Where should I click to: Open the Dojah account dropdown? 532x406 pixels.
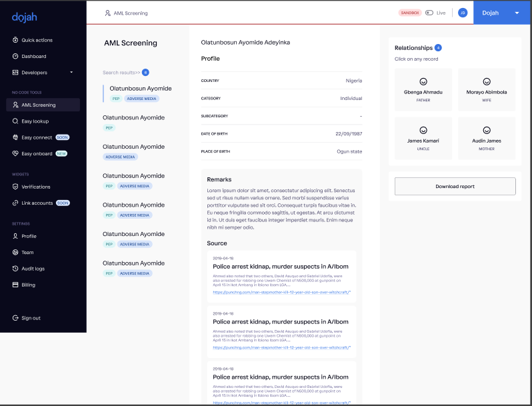pyautogui.click(x=501, y=13)
